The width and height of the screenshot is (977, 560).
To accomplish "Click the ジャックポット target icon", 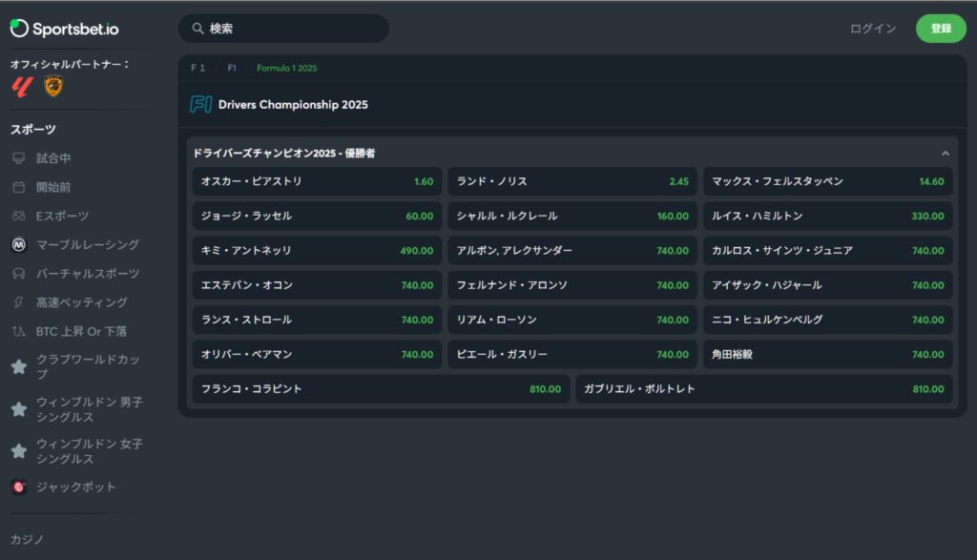I will pyautogui.click(x=19, y=487).
